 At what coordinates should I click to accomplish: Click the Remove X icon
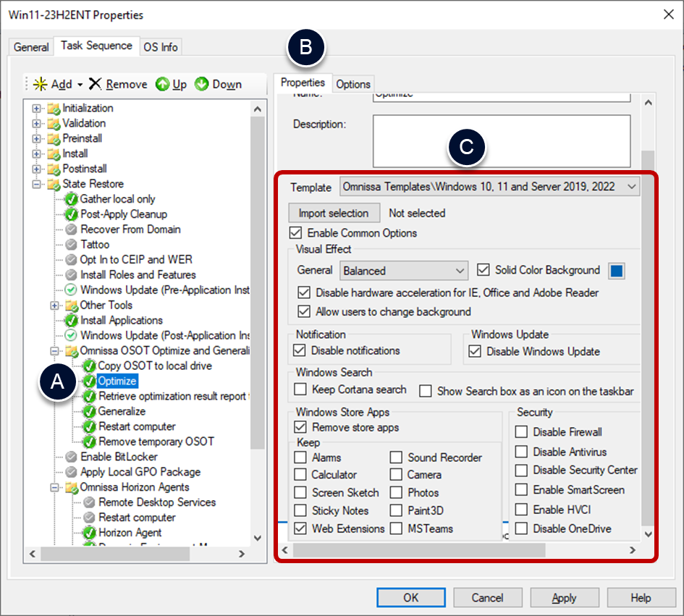[x=96, y=84]
